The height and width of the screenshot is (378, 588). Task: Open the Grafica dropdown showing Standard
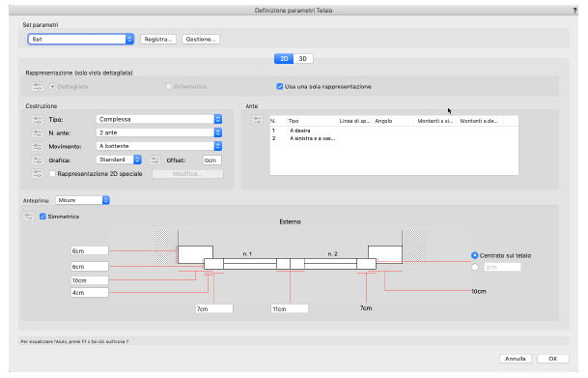click(x=119, y=160)
